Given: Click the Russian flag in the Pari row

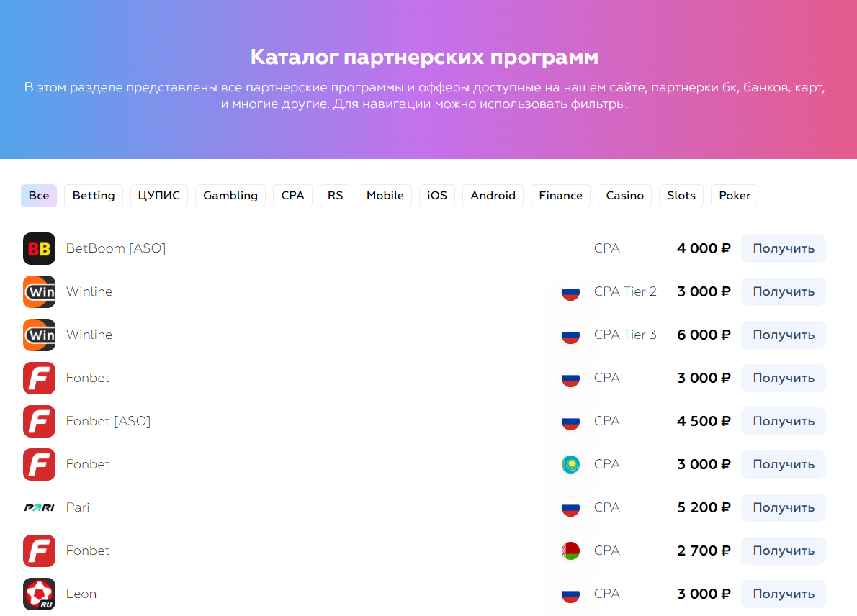Looking at the screenshot, I should [x=570, y=507].
